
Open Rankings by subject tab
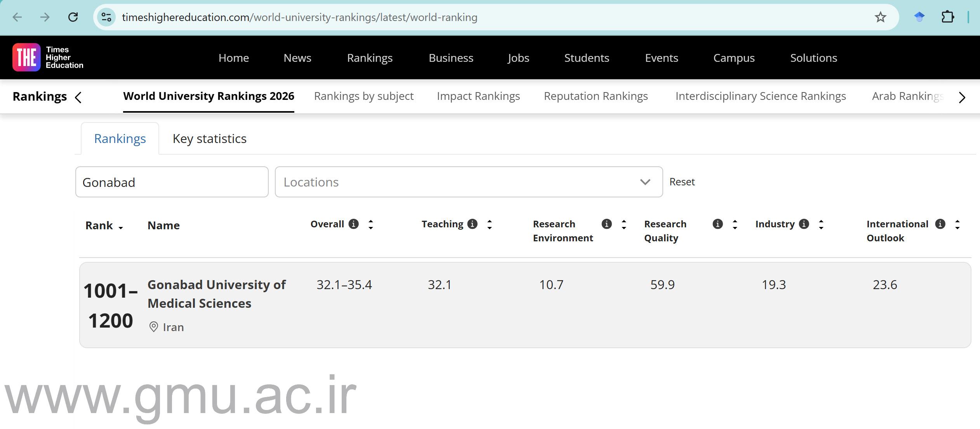click(363, 96)
